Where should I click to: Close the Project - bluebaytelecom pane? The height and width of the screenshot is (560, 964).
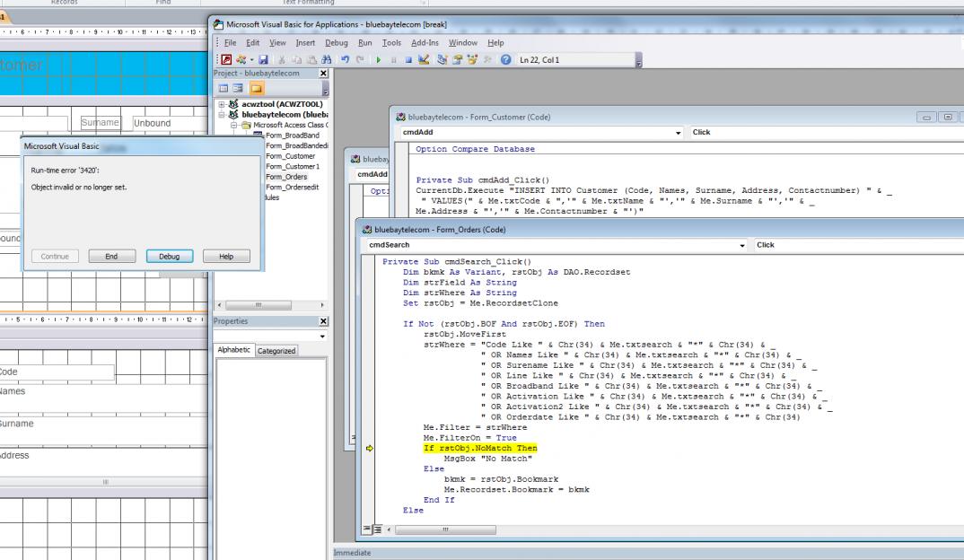click(323, 74)
